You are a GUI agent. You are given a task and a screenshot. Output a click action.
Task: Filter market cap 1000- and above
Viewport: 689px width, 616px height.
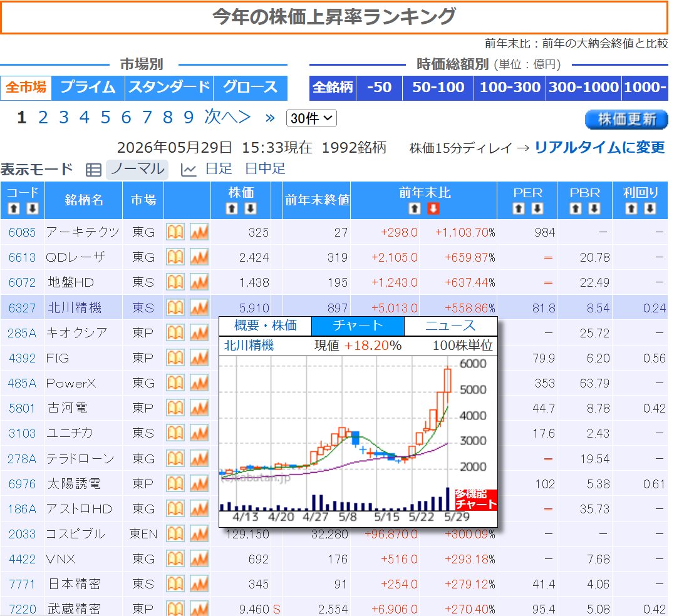[645, 88]
